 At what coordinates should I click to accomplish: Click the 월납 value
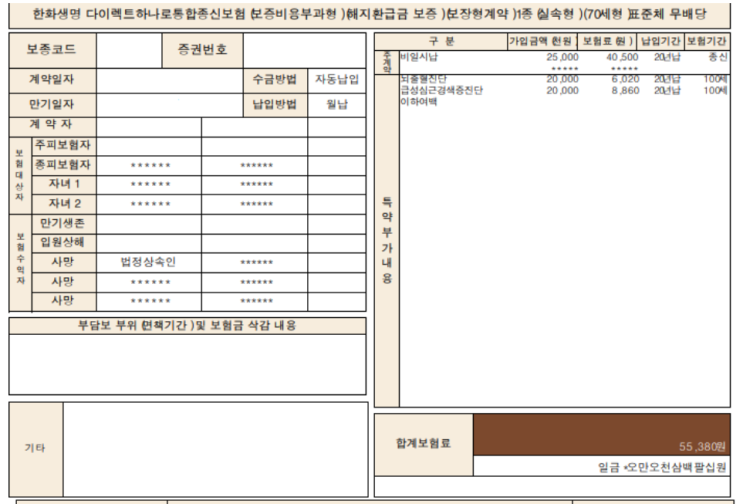(x=337, y=105)
